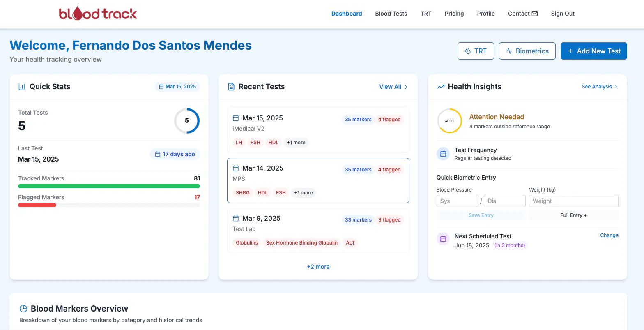Click the Test Frequency calendar icon

pyautogui.click(x=443, y=154)
